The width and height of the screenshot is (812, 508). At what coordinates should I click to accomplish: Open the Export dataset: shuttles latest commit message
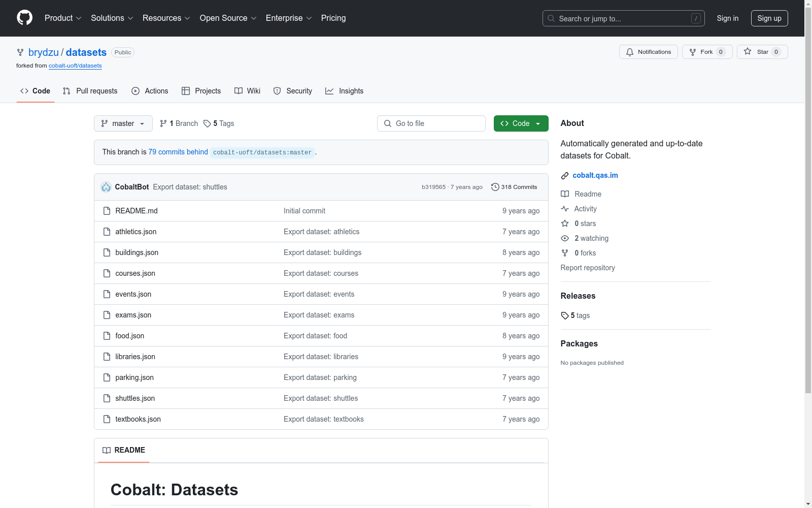[190, 187]
